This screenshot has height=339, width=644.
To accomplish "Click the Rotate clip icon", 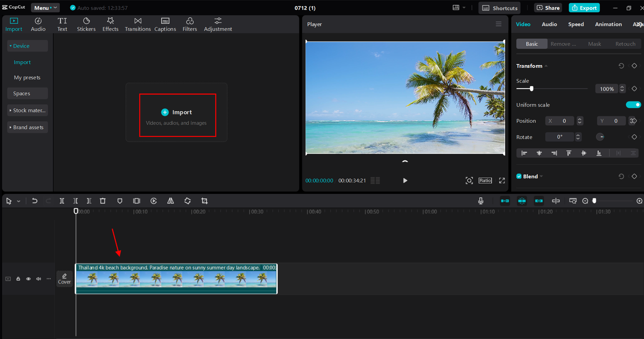I will point(187,201).
